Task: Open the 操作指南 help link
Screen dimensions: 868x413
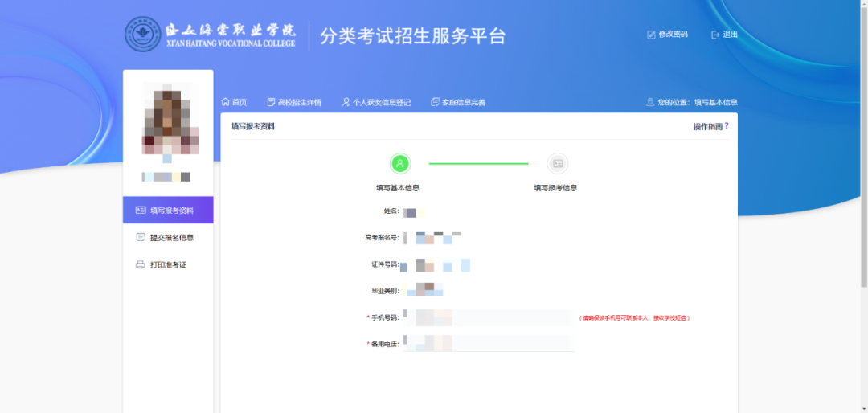Action: pos(708,127)
